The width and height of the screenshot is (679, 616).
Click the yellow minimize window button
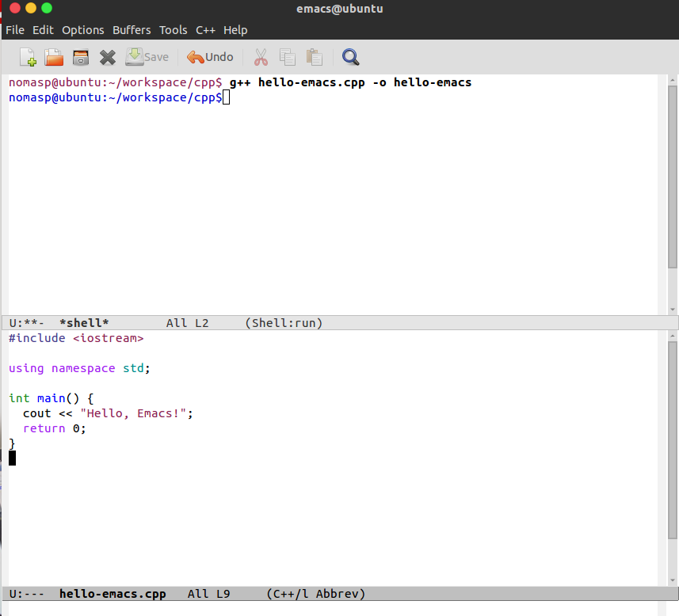pyautogui.click(x=31, y=8)
